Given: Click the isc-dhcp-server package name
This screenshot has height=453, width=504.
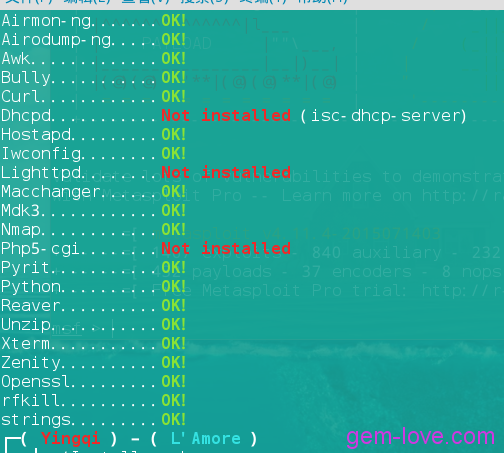Looking at the screenshot, I should [388, 116].
